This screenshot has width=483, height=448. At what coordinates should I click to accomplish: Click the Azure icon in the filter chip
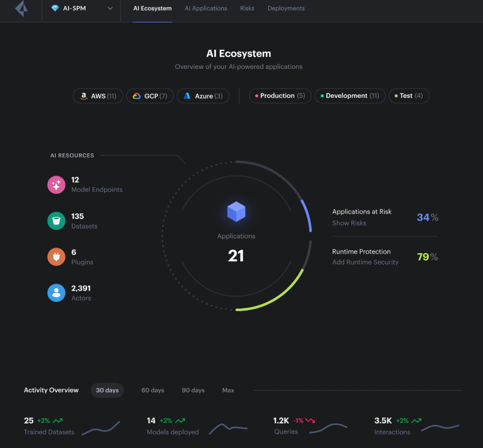pos(187,95)
